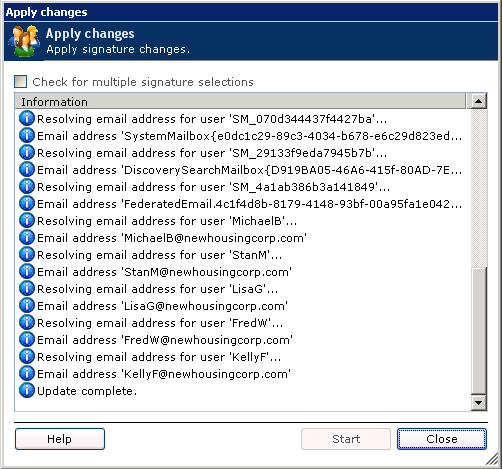Select text 'Resolving email address for user 'LisaG'...'
The width and height of the screenshot is (502, 469).
[x=157, y=289]
